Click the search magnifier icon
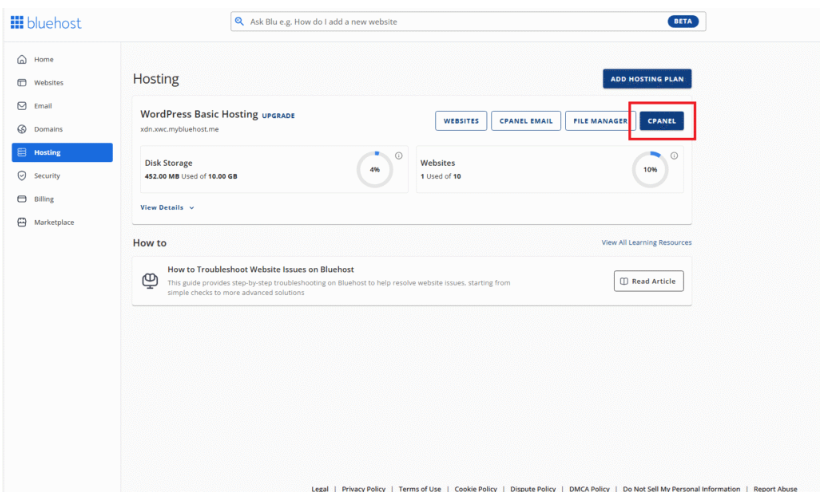Screen dimensions: 823x496 [x=239, y=22]
